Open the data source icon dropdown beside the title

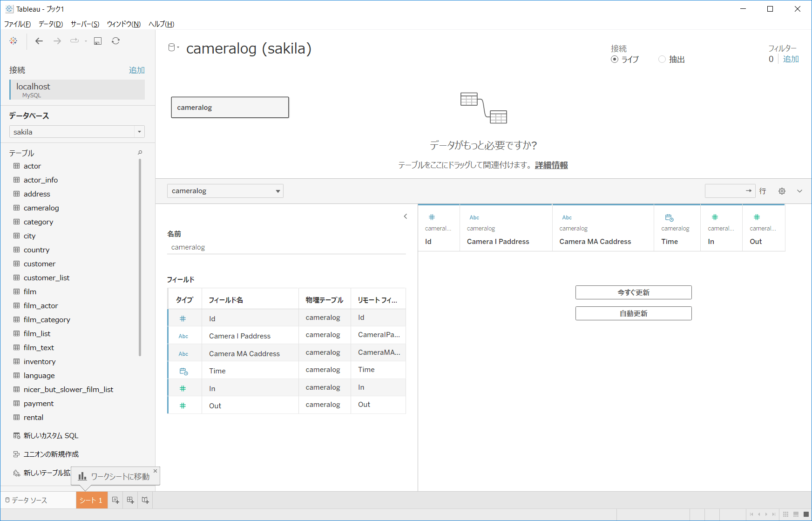[x=174, y=47]
